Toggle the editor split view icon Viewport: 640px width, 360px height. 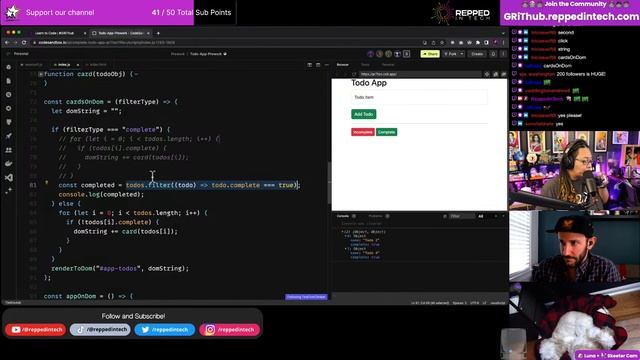click(309, 64)
